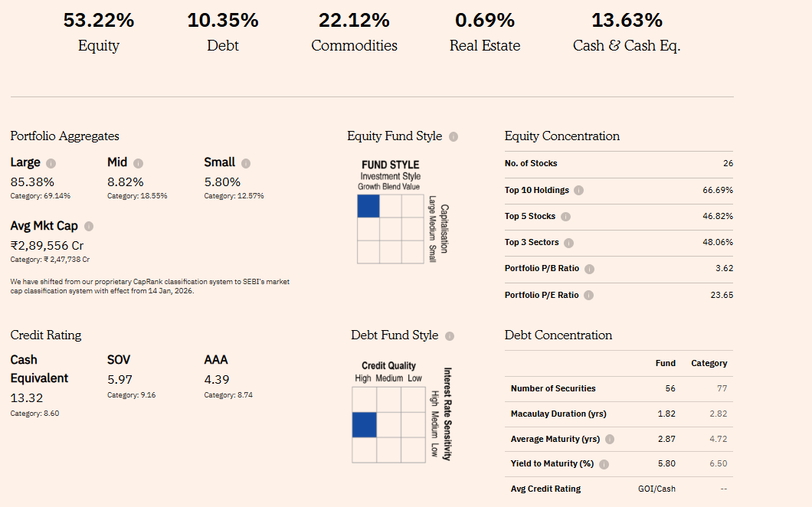Click the Equity Concentration heading
The height and width of the screenshot is (507, 812).
point(562,136)
